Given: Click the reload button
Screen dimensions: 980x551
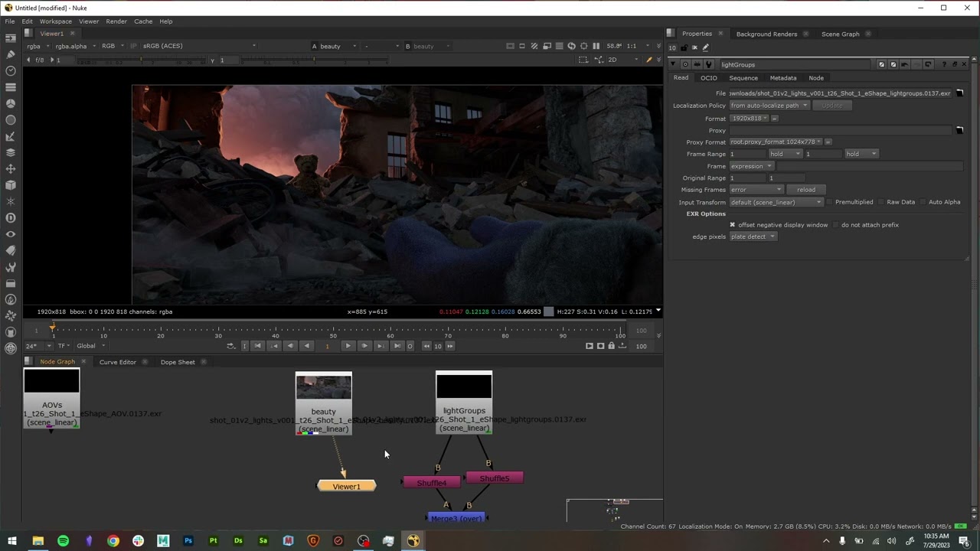Looking at the screenshot, I should (x=806, y=190).
